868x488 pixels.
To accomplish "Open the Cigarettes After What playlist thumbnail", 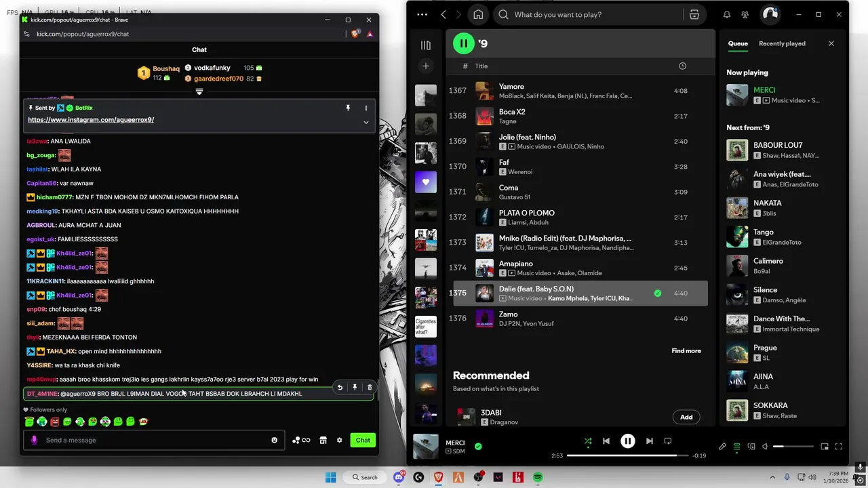I will (426, 327).
